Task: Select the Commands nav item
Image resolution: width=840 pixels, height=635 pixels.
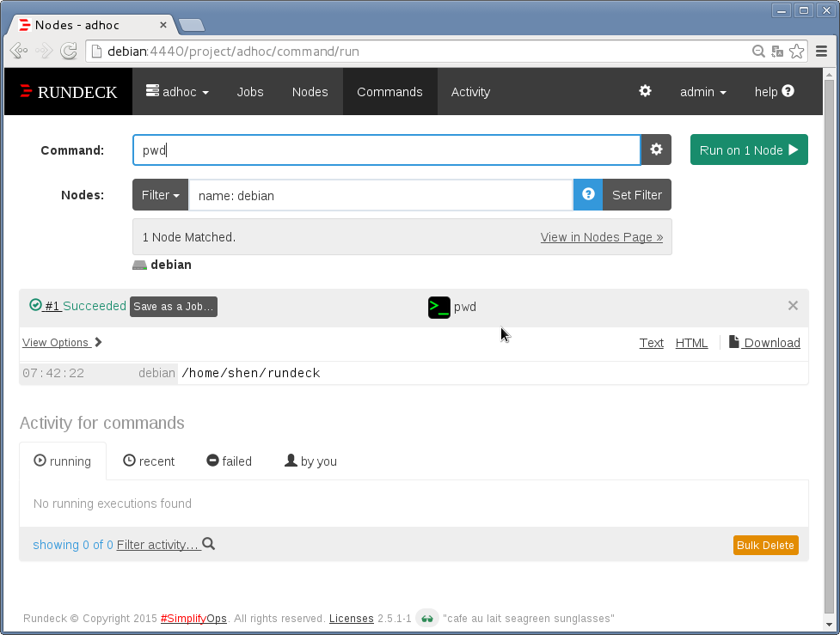Action: [x=389, y=92]
